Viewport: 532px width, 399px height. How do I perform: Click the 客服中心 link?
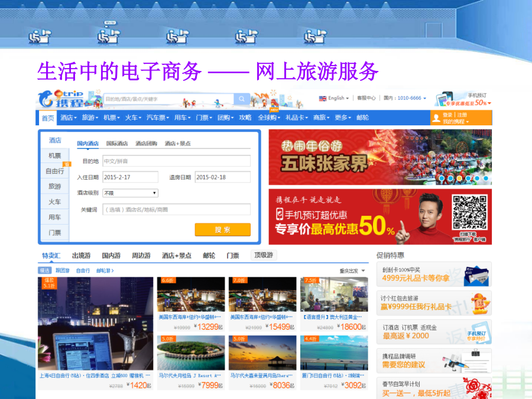pos(366,98)
